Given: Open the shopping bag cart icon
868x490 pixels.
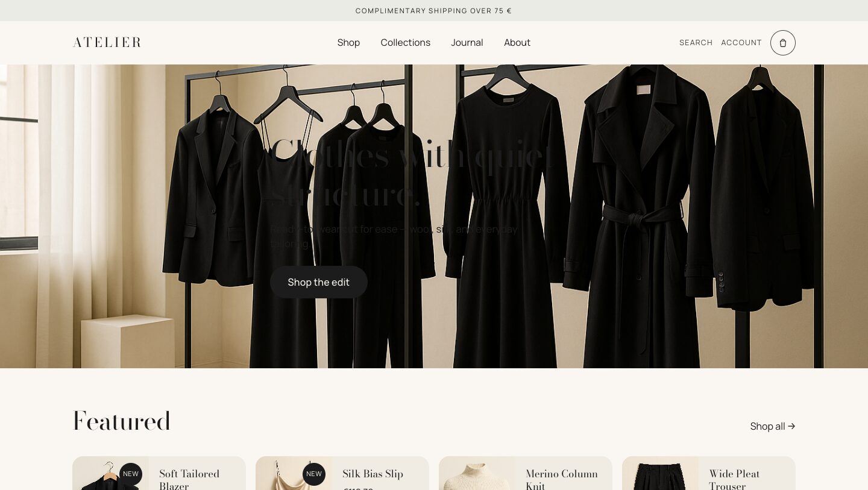Looking at the screenshot, I should tap(782, 43).
